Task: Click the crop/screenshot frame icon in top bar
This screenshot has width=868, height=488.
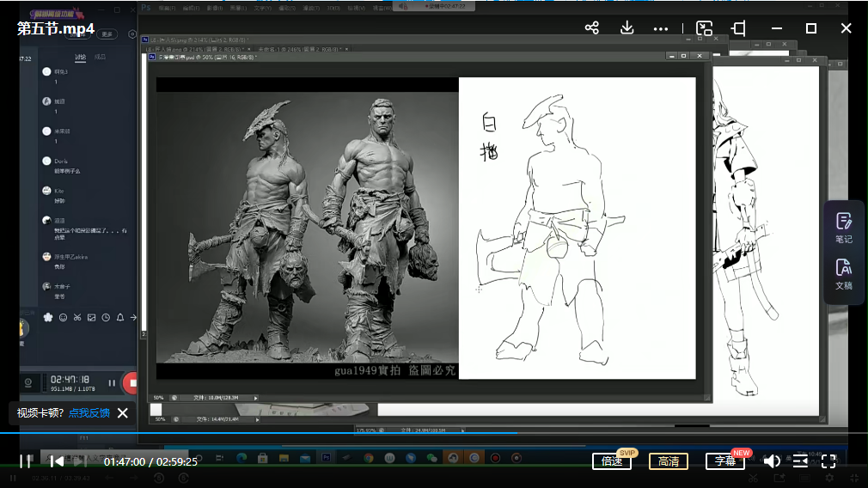Action: 738,28
